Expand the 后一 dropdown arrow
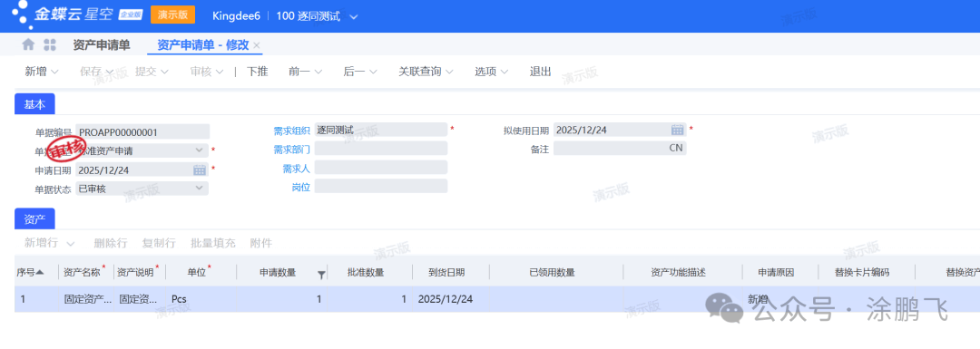Screen dimensions: 980x349 [373, 72]
